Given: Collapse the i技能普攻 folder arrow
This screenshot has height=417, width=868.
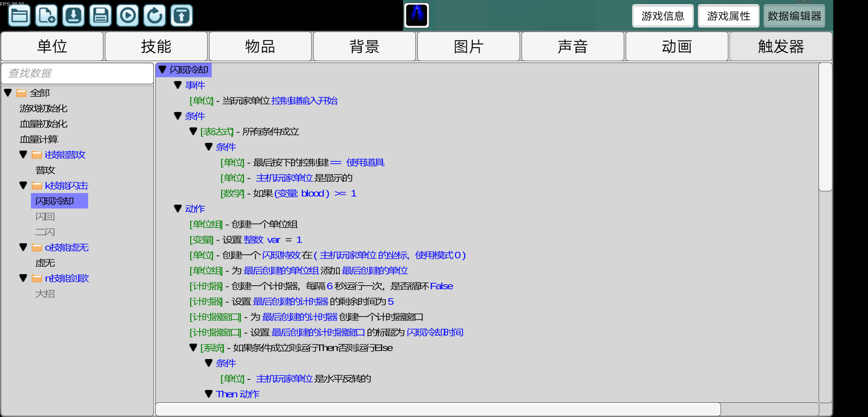Looking at the screenshot, I should (23, 154).
